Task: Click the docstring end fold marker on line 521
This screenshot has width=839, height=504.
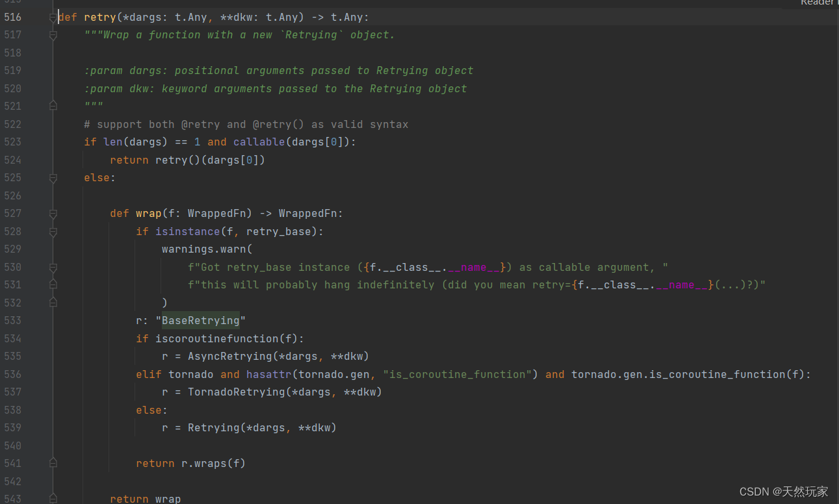Action: (53, 107)
